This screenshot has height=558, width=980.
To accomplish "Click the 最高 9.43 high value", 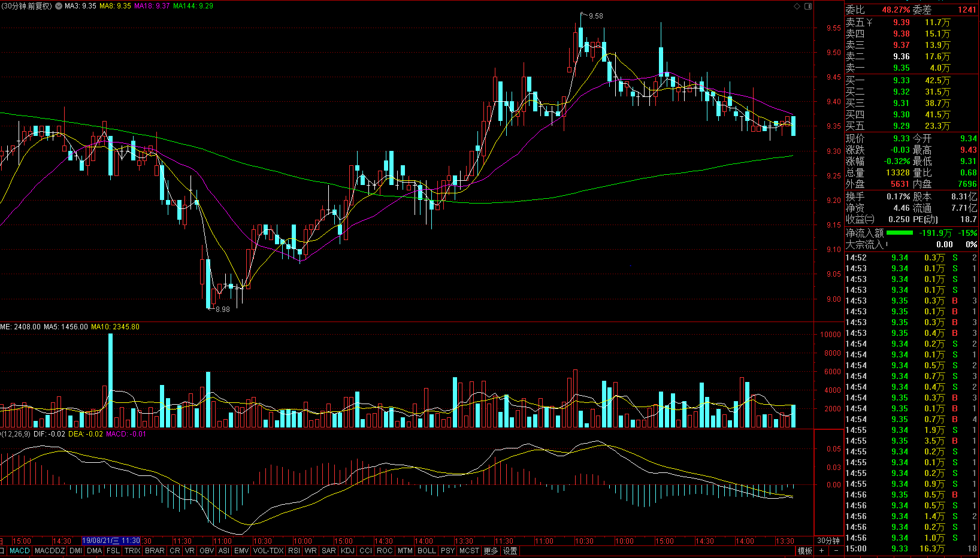I will [968, 150].
